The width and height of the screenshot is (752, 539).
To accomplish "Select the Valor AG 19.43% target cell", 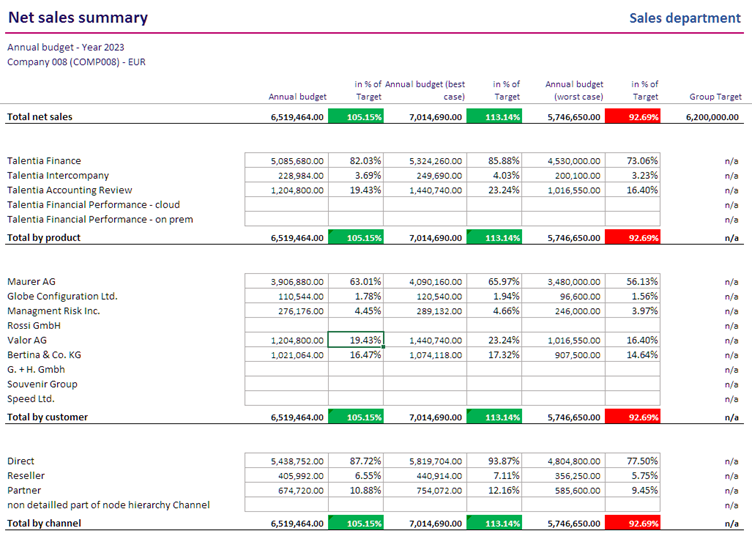I will (356, 340).
